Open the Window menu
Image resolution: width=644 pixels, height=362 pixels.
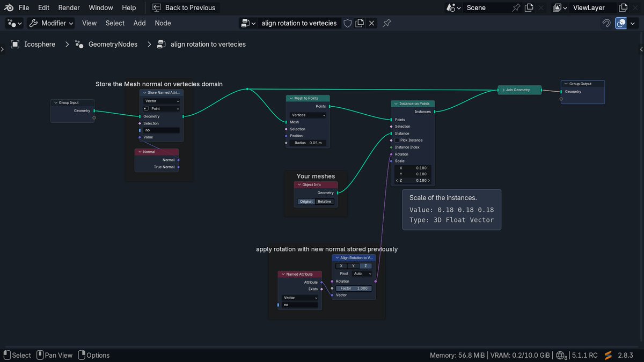(x=101, y=8)
